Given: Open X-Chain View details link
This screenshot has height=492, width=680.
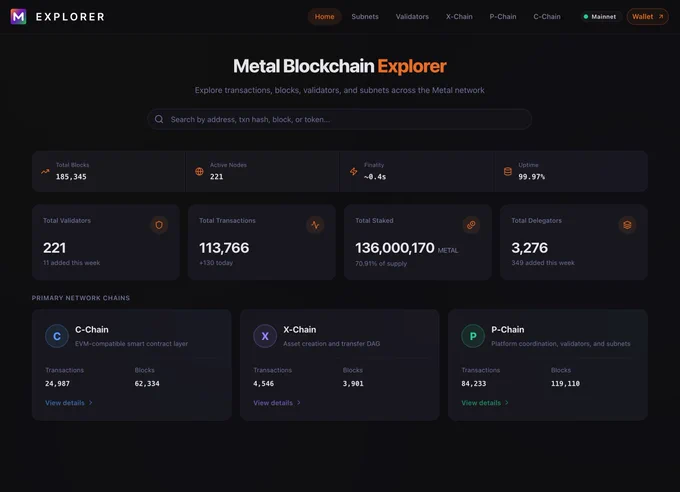Looking at the screenshot, I should point(277,403).
